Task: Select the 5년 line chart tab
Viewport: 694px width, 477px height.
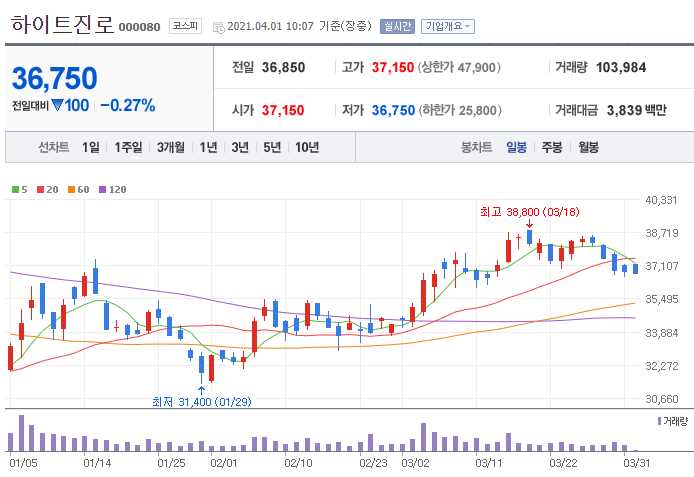Action: pyautogui.click(x=272, y=147)
